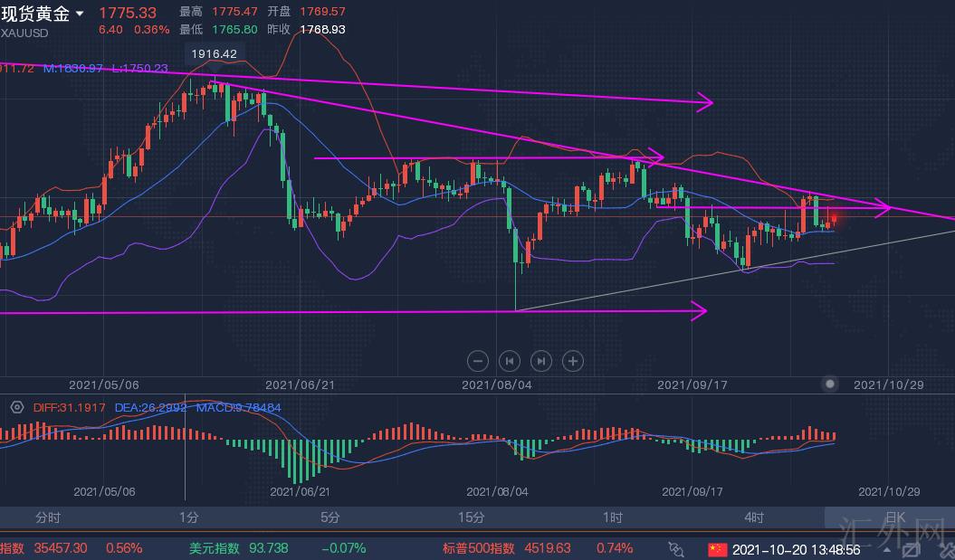Zoom in the chart with the plus button

[x=572, y=361]
